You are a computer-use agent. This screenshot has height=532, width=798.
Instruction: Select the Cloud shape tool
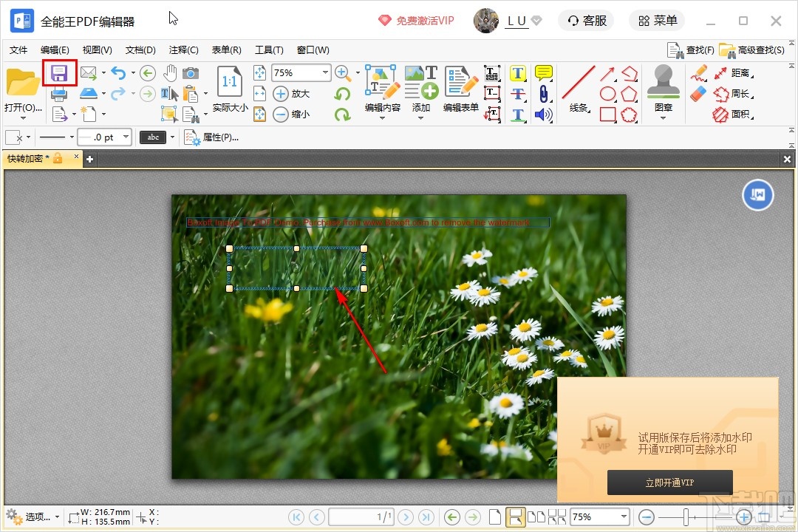click(629, 115)
